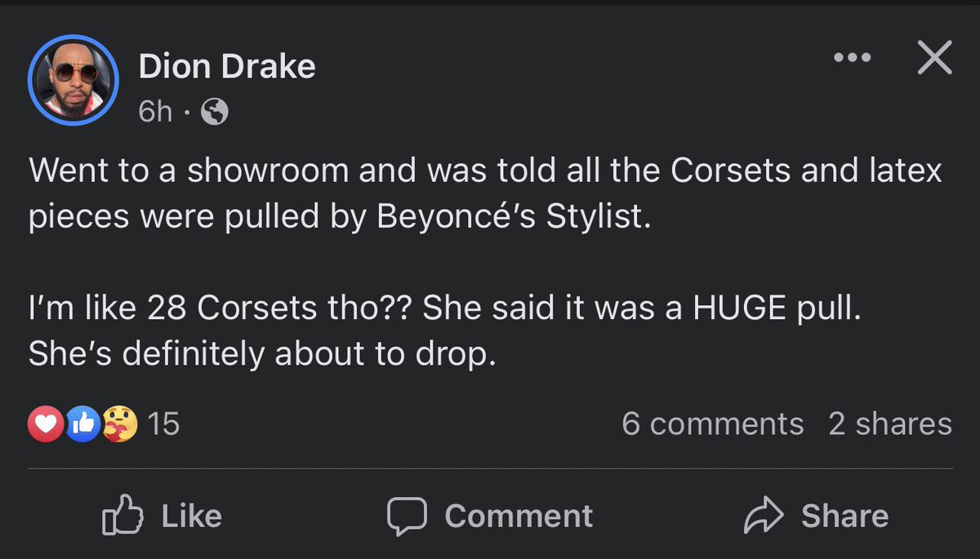Image resolution: width=980 pixels, height=559 pixels.
Task: View the 6h post timestamp
Action: (x=155, y=112)
